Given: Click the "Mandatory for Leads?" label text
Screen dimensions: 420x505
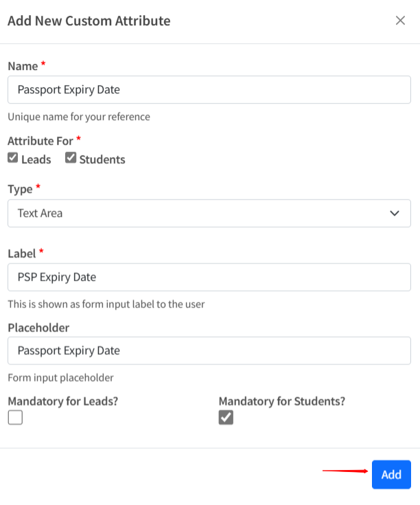Looking at the screenshot, I should [x=62, y=401].
